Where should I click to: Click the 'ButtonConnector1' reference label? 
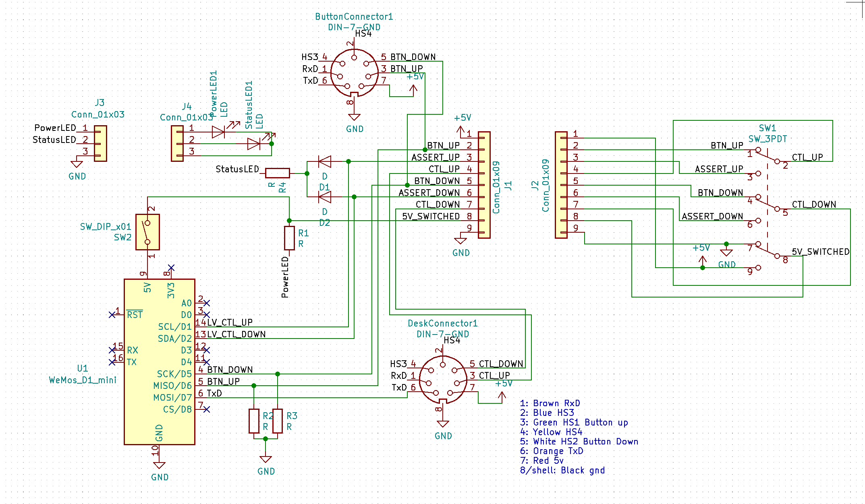pos(354,17)
